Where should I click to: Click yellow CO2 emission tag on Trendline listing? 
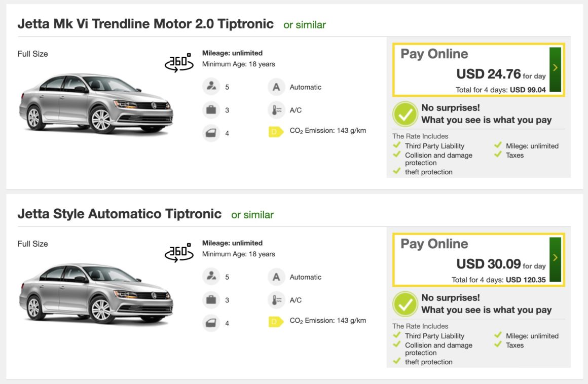point(276,132)
